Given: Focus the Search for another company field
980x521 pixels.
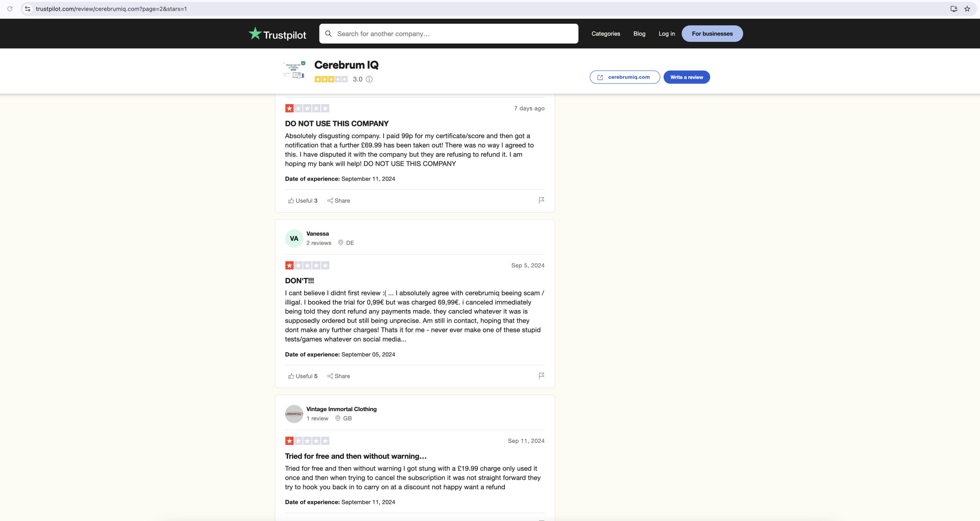Looking at the screenshot, I should [449, 34].
